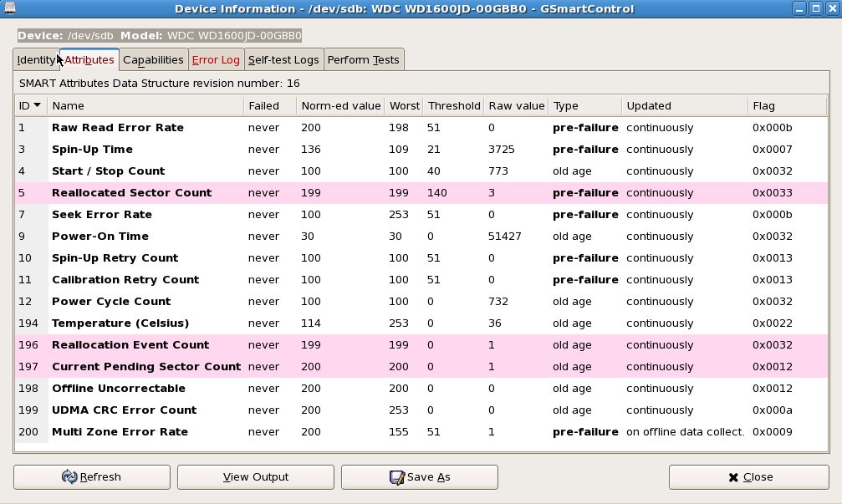Click worst value 155 in Multi Zone row
Screen dimensions: 842x504
(399, 432)
